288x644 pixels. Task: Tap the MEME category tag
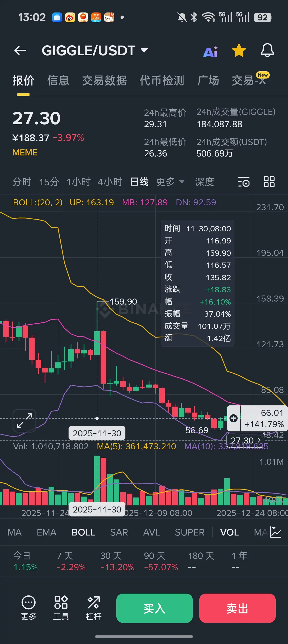pyautogui.click(x=25, y=152)
